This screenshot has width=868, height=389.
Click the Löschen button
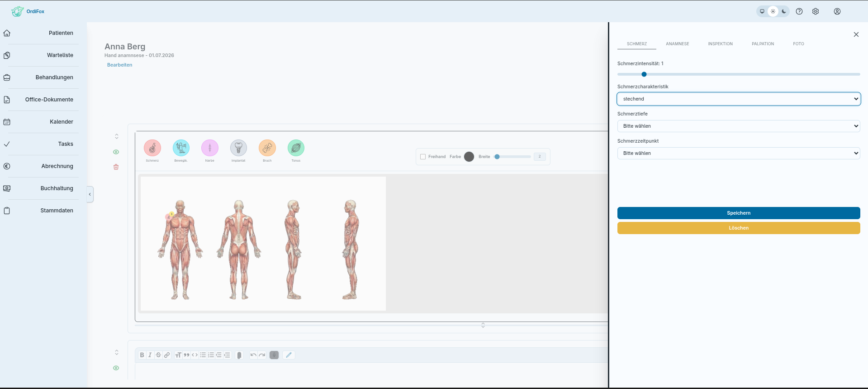(x=739, y=228)
